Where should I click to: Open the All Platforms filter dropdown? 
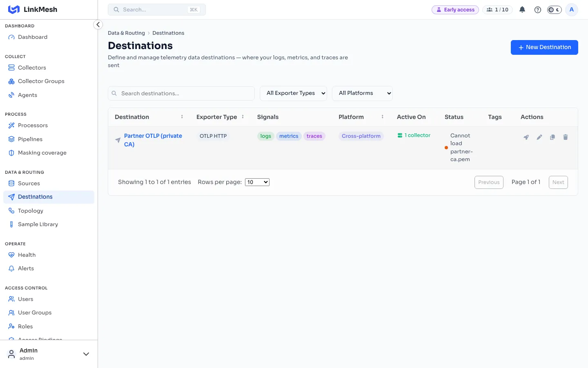[x=362, y=93]
